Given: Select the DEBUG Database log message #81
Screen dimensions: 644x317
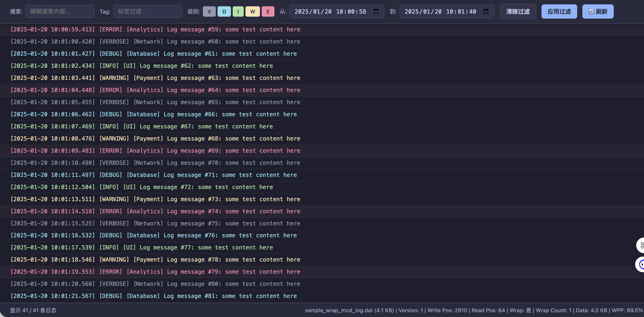Looking at the screenshot, I should [322, 296].
